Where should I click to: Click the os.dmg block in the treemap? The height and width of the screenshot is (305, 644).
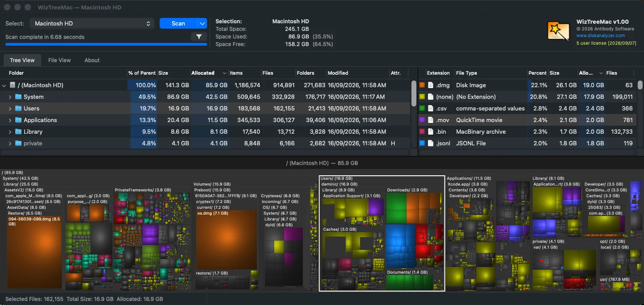(x=226, y=240)
